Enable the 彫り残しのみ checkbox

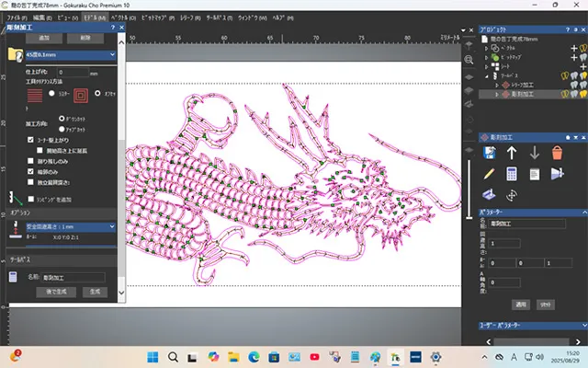tap(30, 161)
